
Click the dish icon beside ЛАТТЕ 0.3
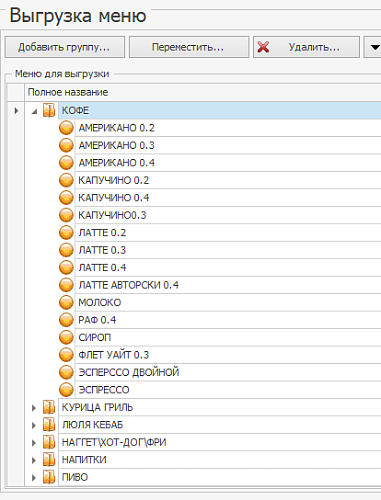point(66,250)
